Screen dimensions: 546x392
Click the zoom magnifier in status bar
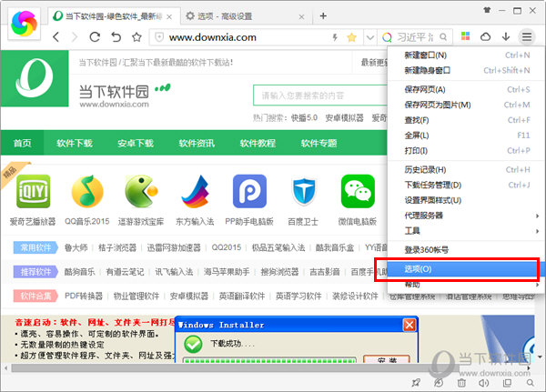530,383
